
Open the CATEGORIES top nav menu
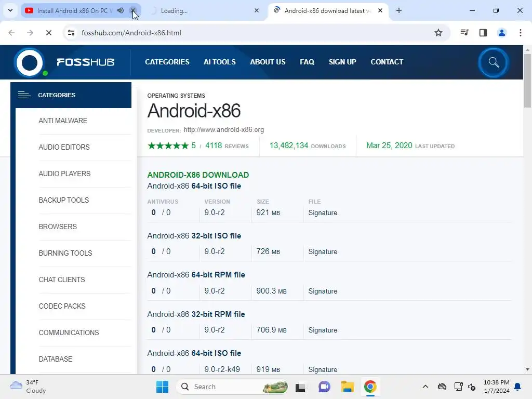click(167, 62)
